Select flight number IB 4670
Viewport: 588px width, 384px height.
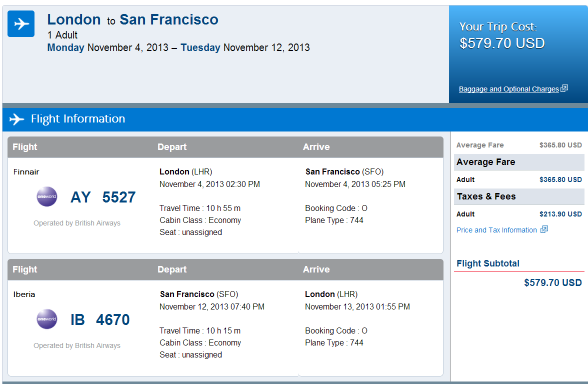[100, 319]
